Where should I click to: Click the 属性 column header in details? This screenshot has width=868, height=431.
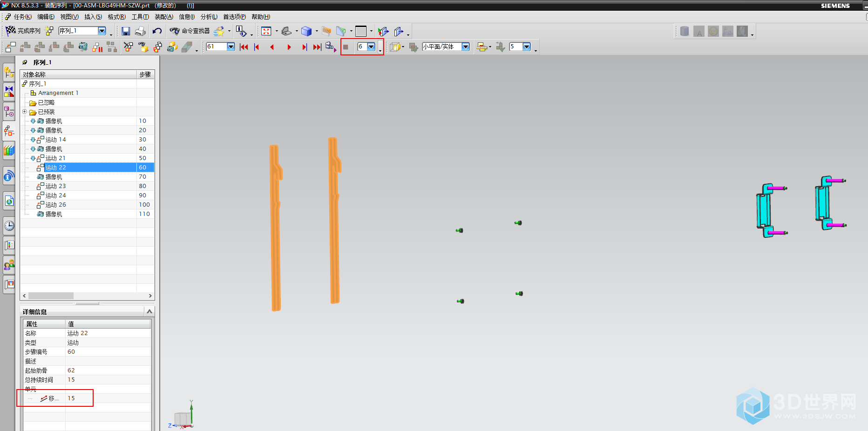44,324
